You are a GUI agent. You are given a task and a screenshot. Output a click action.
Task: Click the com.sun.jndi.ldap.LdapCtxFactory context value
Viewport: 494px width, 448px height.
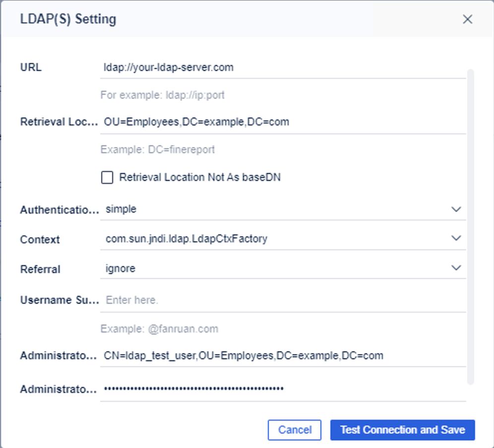186,239
